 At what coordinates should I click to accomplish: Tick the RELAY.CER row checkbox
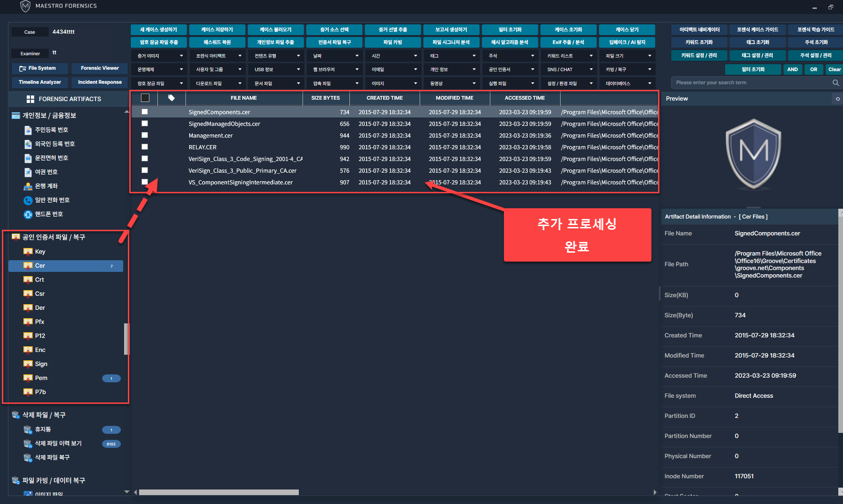pyautogui.click(x=145, y=147)
